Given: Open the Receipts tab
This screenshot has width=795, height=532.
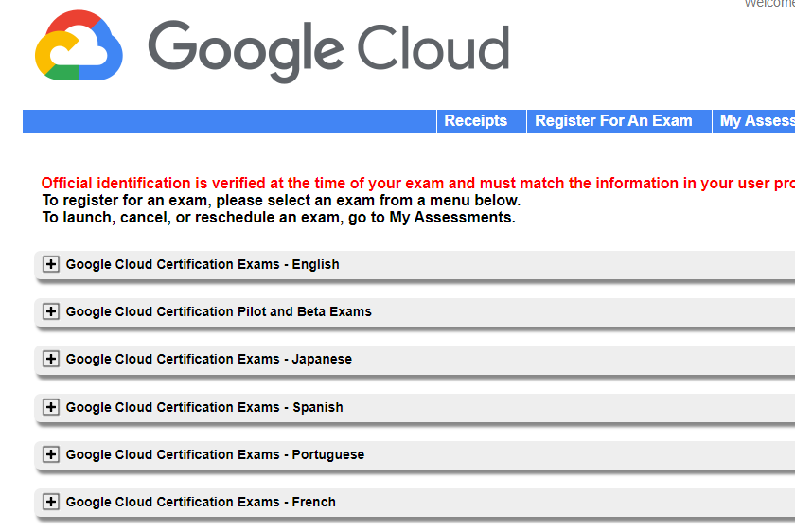Looking at the screenshot, I should [x=481, y=121].
